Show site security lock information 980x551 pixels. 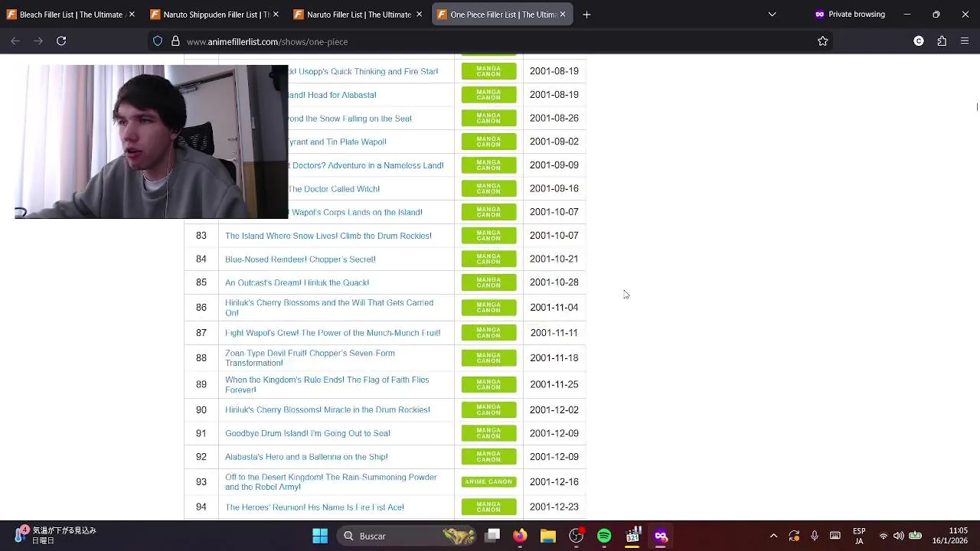[175, 41]
